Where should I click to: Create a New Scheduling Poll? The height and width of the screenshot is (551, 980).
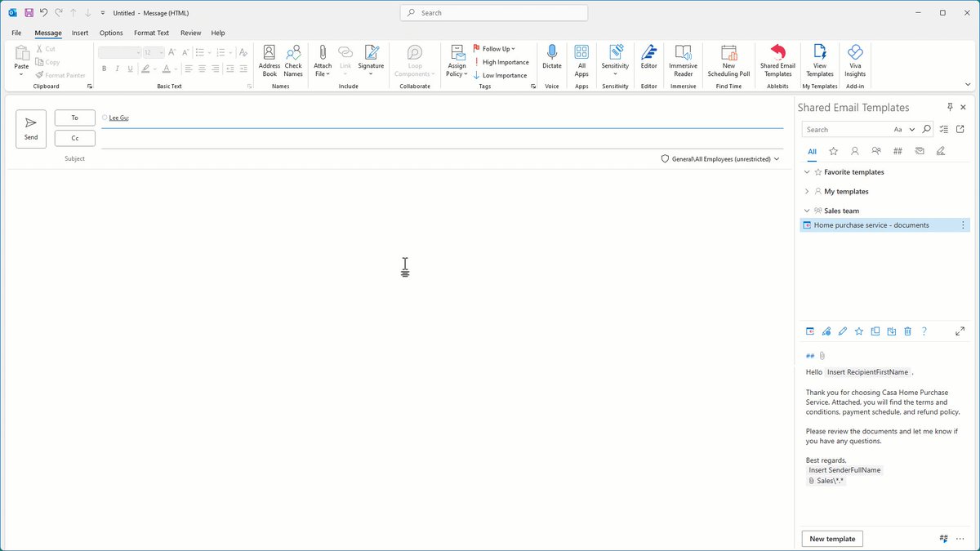(x=728, y=60)
